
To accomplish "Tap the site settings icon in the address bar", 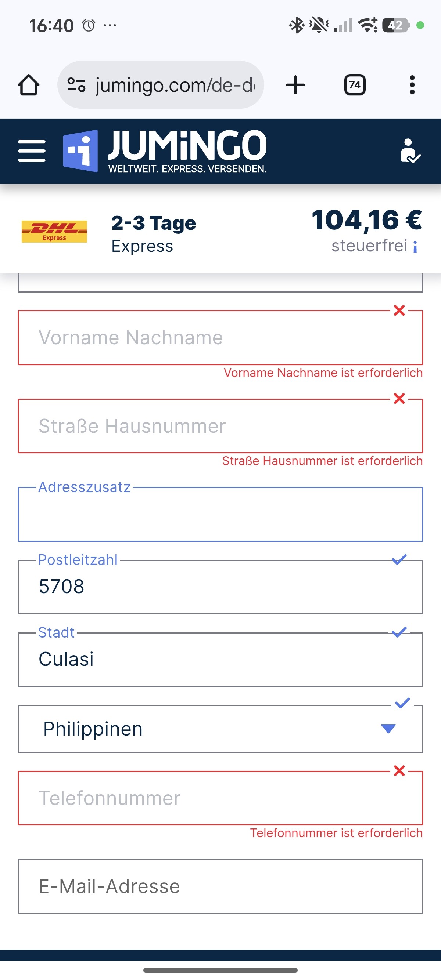I will (x=76, y=85).
